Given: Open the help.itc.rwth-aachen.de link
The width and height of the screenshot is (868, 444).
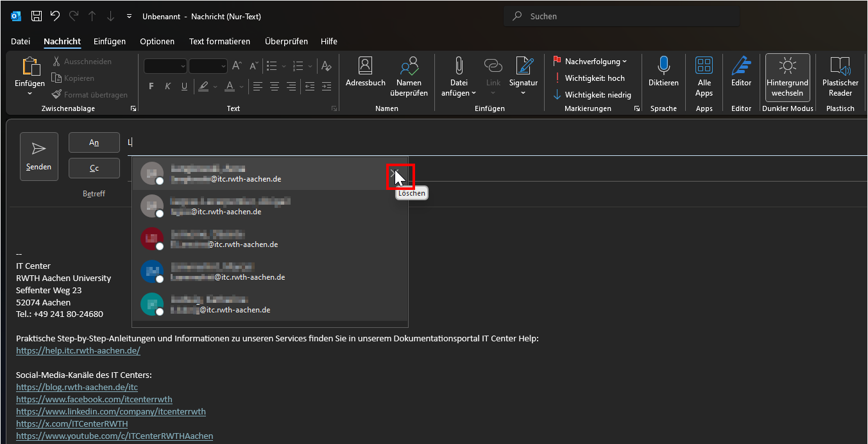Looking at the screenshot, I should (78, 351).
